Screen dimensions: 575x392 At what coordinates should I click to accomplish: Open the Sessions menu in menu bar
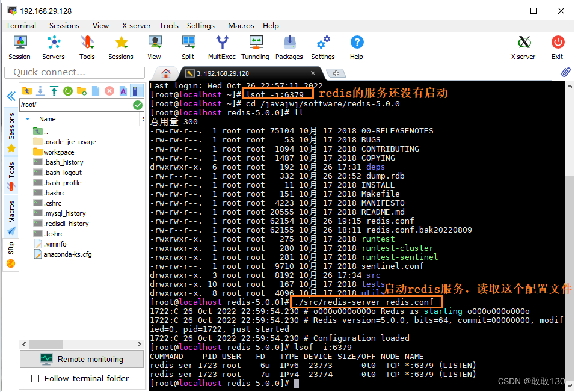64,26
